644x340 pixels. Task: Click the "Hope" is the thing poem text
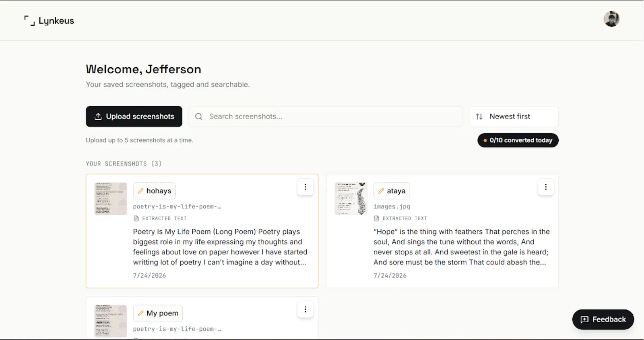click(x=462, y=247)
